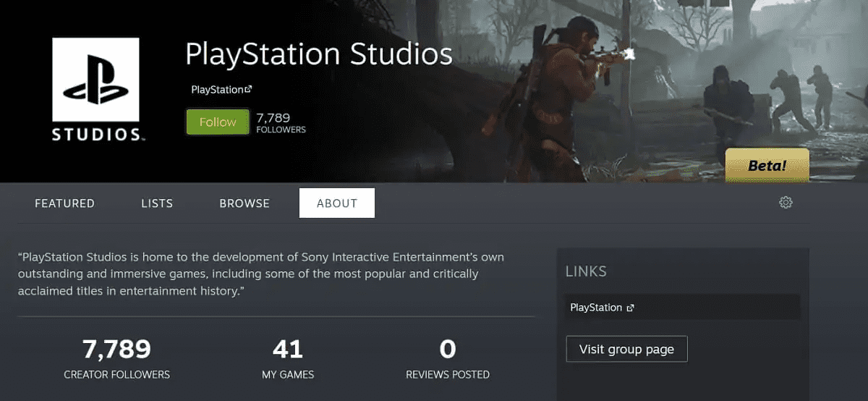This screenshot has height=401, width=868.
Task: Click the LINKS panel heading
Action: (586, 271)
